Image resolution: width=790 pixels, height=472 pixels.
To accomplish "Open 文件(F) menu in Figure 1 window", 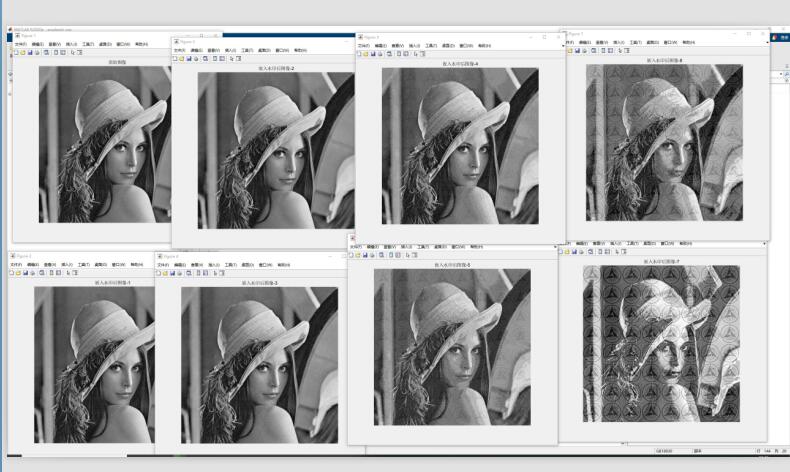I will click(x=20, y=44).
